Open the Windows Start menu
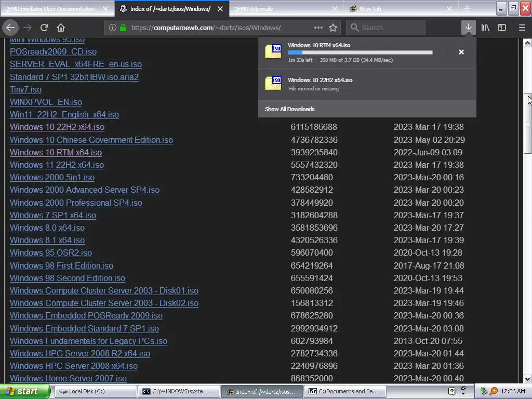Image resolution: width=532 pixels, height=399 pixels. (24, 391)
